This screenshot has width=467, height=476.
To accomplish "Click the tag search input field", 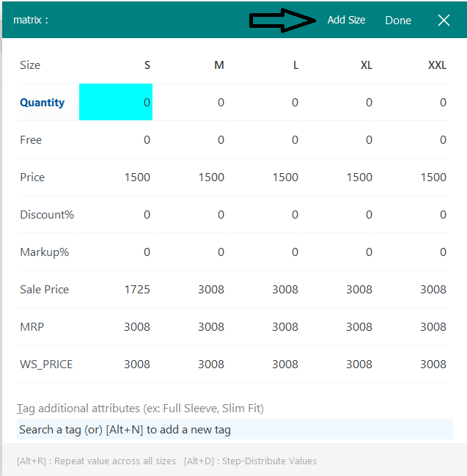I will pos(235,429).
